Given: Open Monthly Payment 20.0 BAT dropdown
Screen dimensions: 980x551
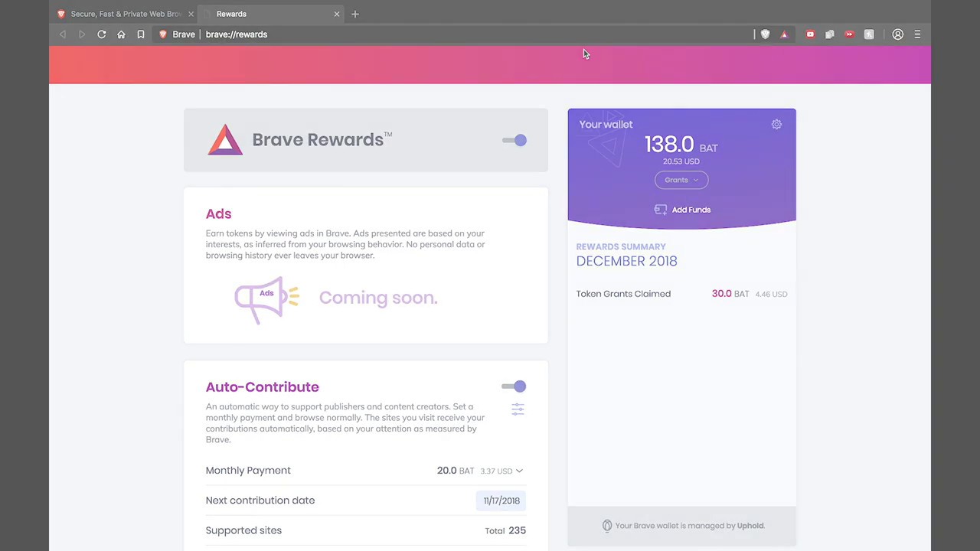Looking at the screenshot, I should [x=480, y=471].
